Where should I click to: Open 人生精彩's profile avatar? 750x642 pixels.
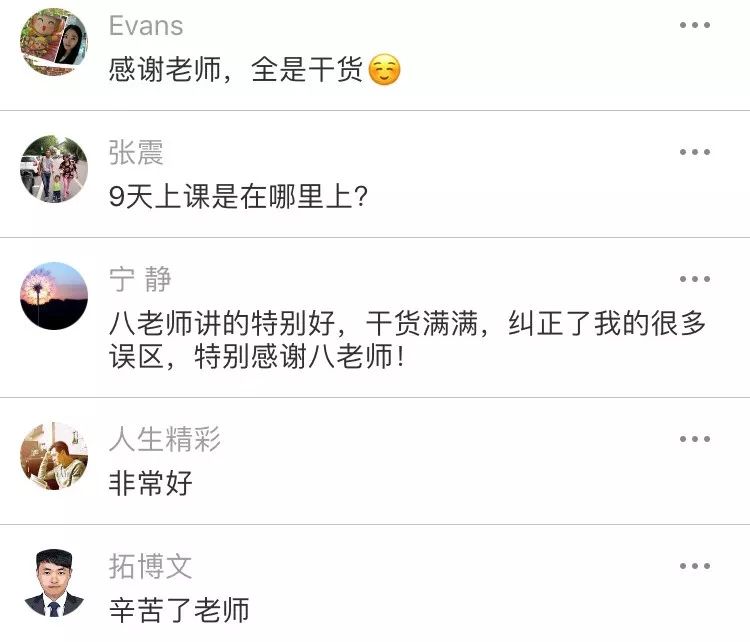[x=54, y=456]
